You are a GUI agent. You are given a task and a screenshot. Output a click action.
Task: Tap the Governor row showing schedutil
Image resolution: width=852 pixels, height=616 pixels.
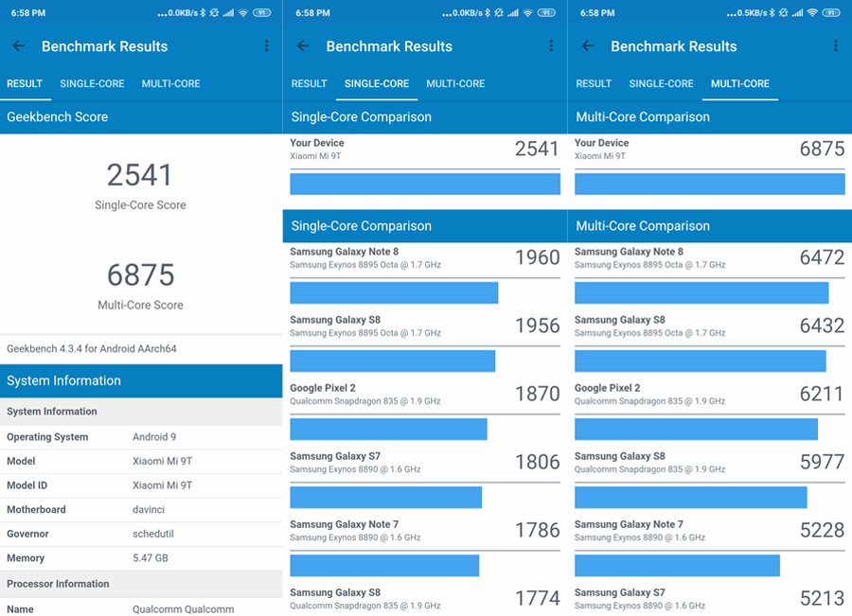click(141, 534)
